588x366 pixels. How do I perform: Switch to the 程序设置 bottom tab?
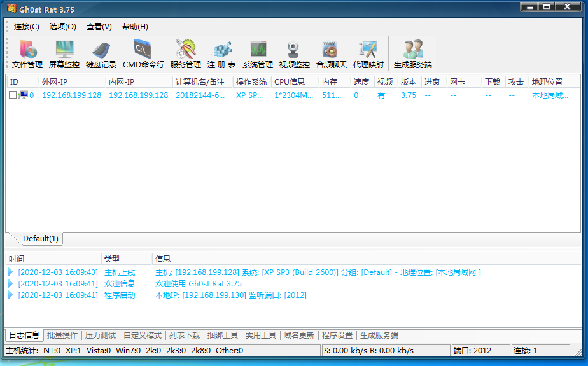(337, 335)
